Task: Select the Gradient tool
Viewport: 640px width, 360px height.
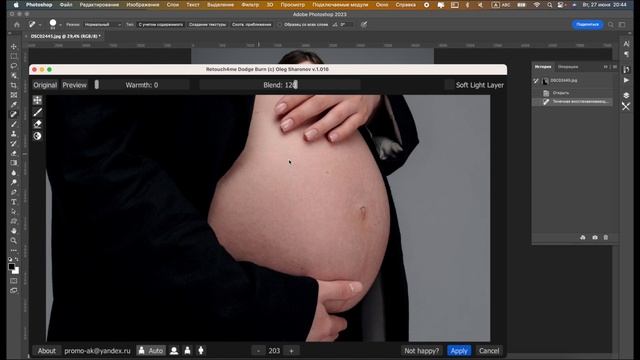Action: point(14,163)
